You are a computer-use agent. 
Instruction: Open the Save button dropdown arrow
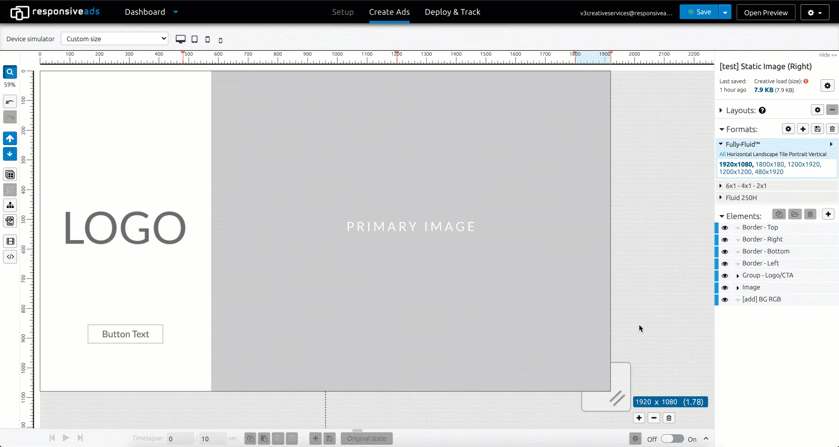click(724, 12)
